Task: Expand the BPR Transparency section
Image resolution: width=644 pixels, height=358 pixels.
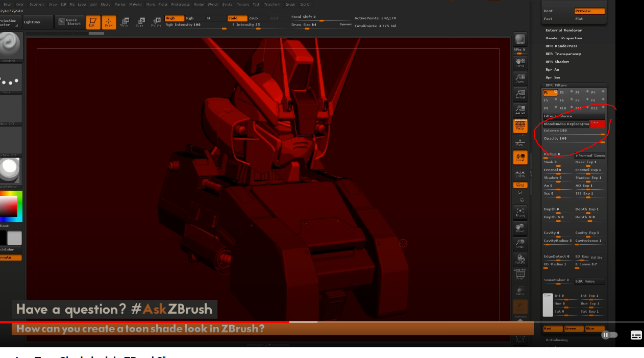Action: point(563,54)
